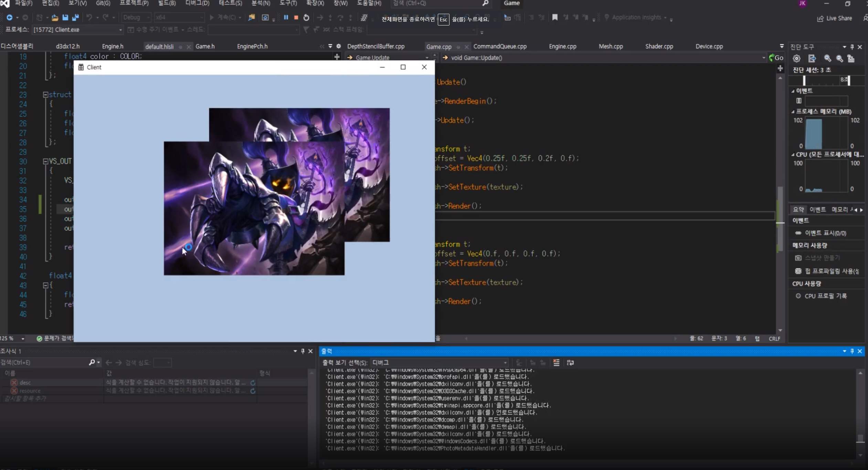Open the 빌드(B) menu
868x470 pixels.
click(x=167, y=3)
